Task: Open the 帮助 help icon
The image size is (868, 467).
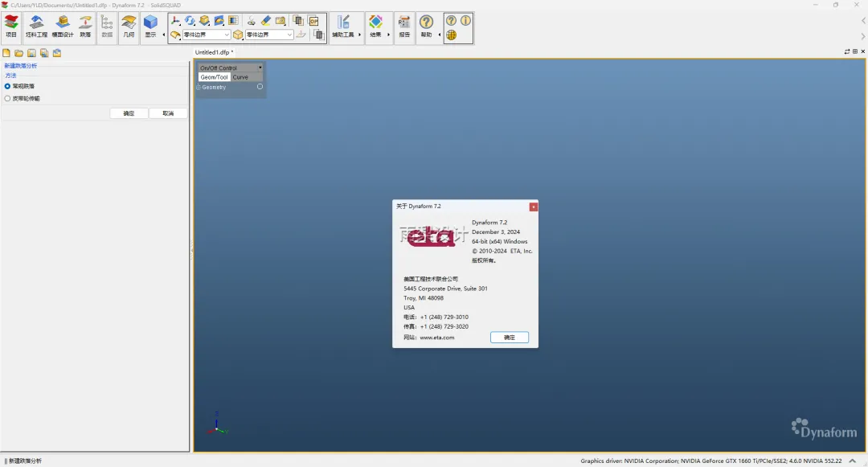Action: point(426,27)
